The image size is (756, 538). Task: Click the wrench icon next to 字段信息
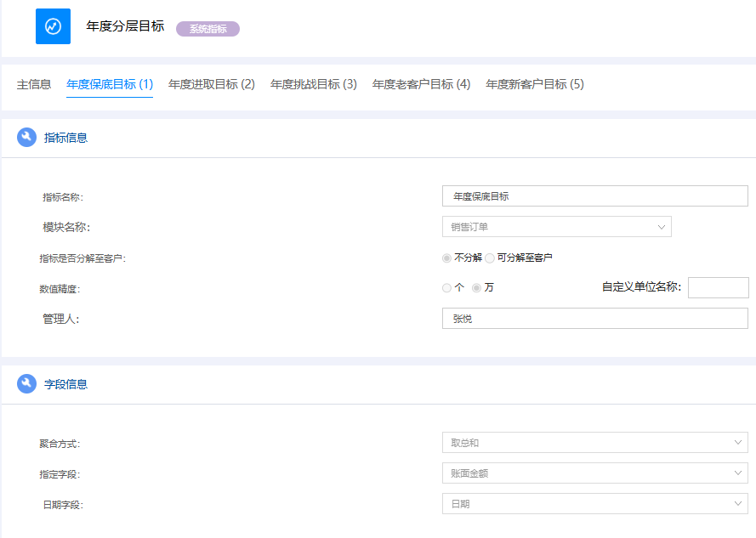(26, 383)
